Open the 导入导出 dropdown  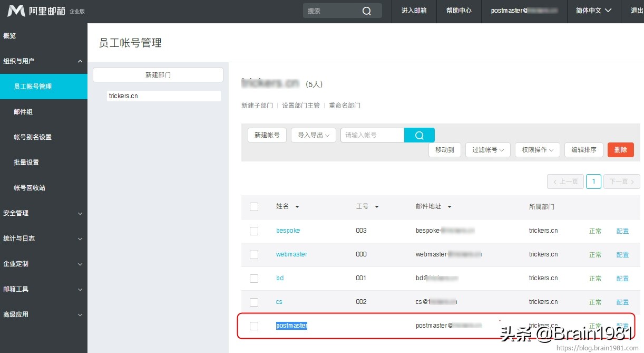313,135
